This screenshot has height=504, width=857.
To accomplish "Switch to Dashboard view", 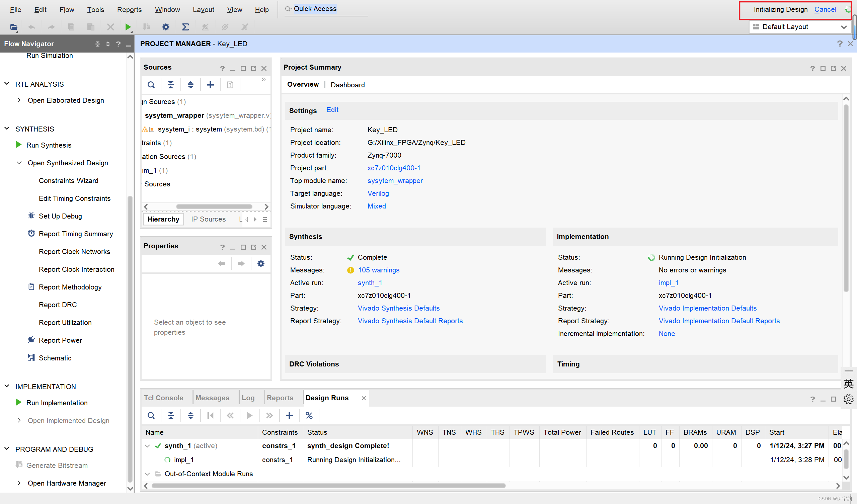I will 347,85.
